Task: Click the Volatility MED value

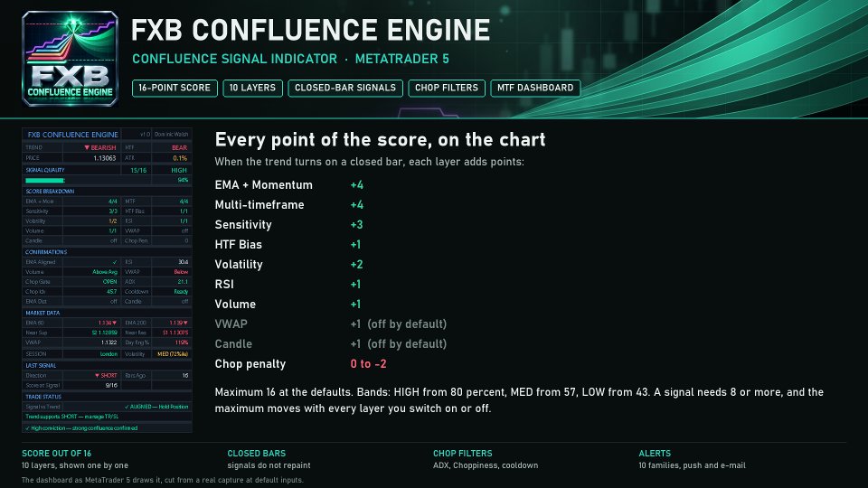Action: [173, 354]
